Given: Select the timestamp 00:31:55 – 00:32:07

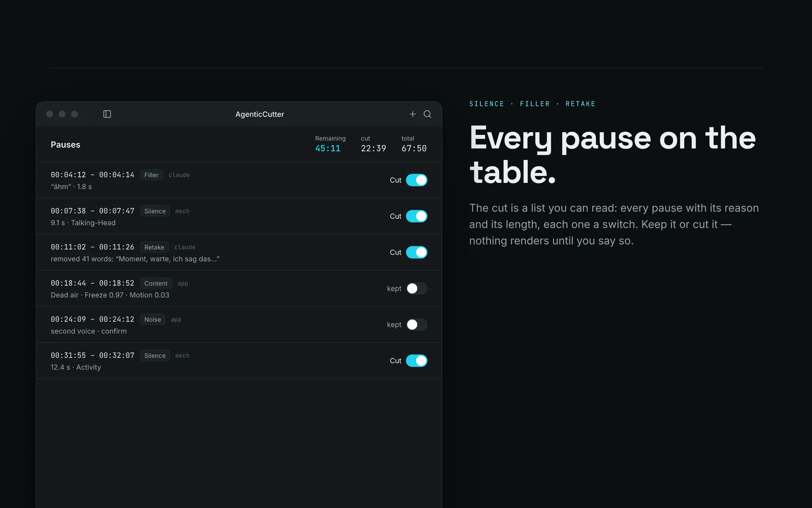Looking at the screenshot, I should (x=92, y=355).
